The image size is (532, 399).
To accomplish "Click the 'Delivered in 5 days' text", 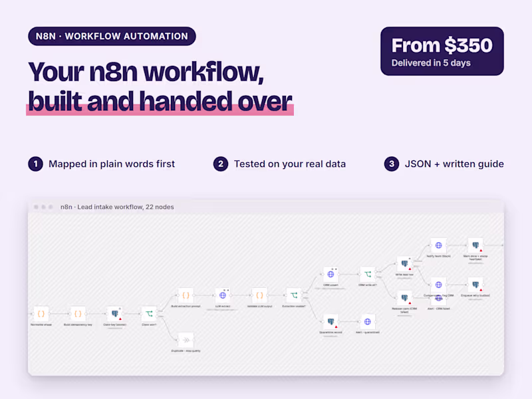I will 431,63.
